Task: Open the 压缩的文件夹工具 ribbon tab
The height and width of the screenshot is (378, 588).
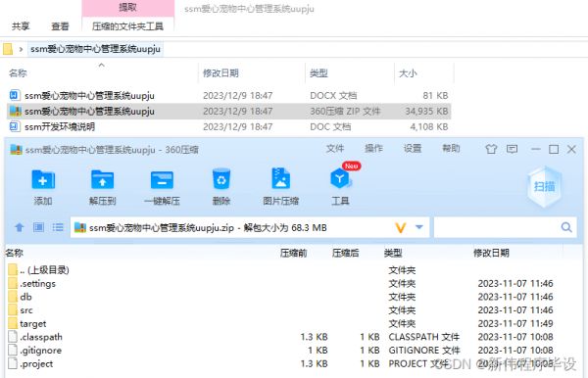Action: click(127, 26)
